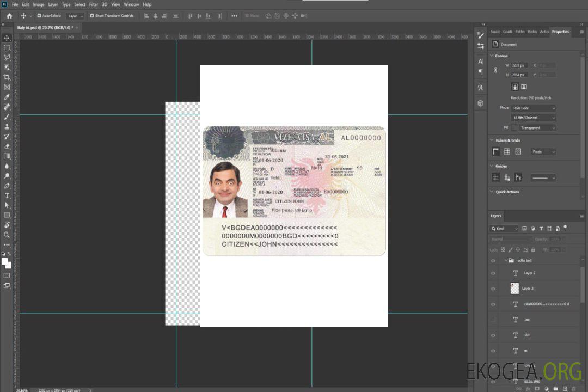The height and width of the screenshot is (392, 588).
Task: Collapse the Canvas section
Action: (x=492, y=56)
